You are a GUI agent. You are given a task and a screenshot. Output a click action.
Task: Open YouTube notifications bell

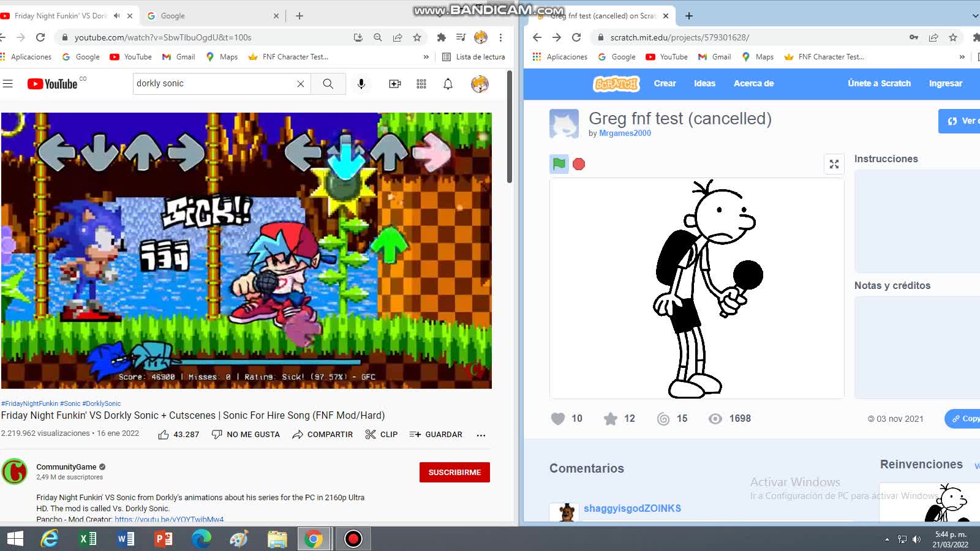[x=448, y=84]
